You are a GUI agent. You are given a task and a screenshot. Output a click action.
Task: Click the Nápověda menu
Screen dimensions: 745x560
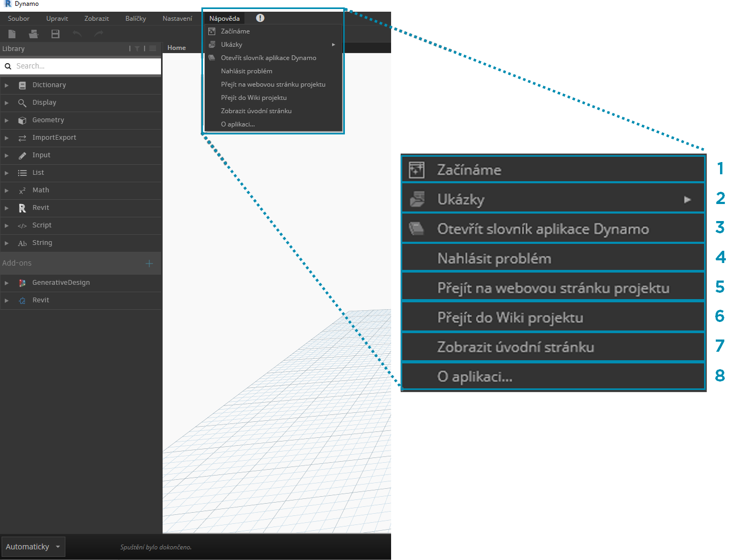point(224,19)
